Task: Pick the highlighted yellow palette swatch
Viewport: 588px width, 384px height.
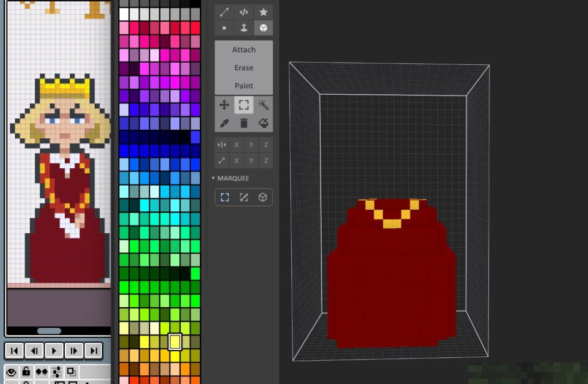Action: (175, 342)
